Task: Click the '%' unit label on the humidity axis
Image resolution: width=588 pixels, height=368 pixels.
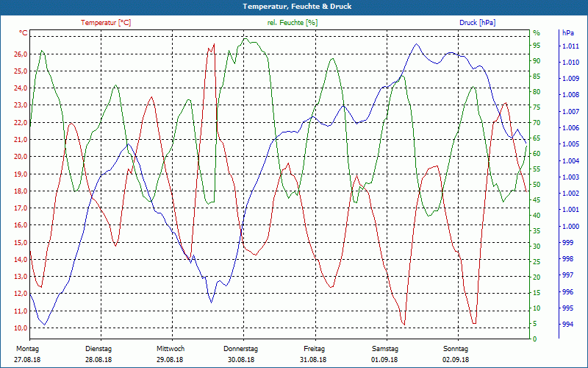Action: point(537,33)
